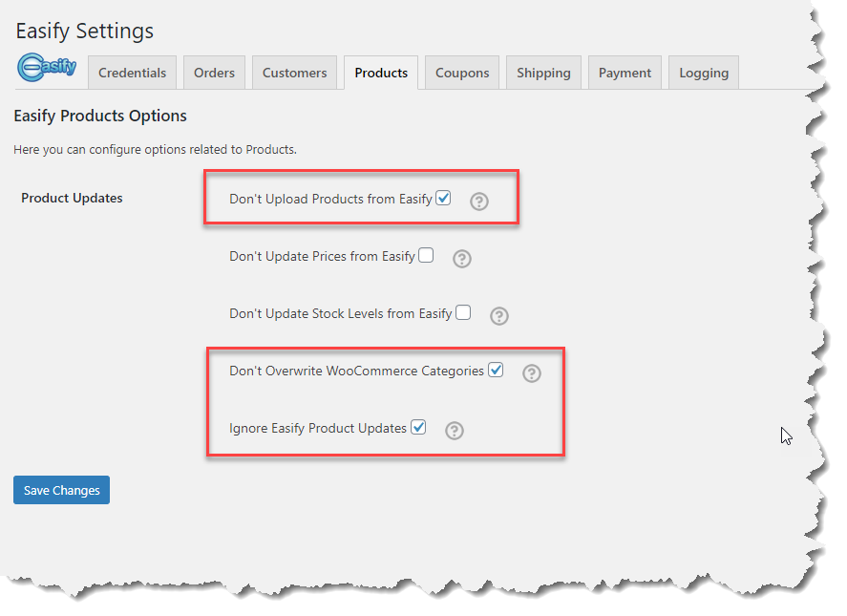Show help for Don't Update Stock Levels
This screenshot has height=616, width=847.
(x=499, y=316)
